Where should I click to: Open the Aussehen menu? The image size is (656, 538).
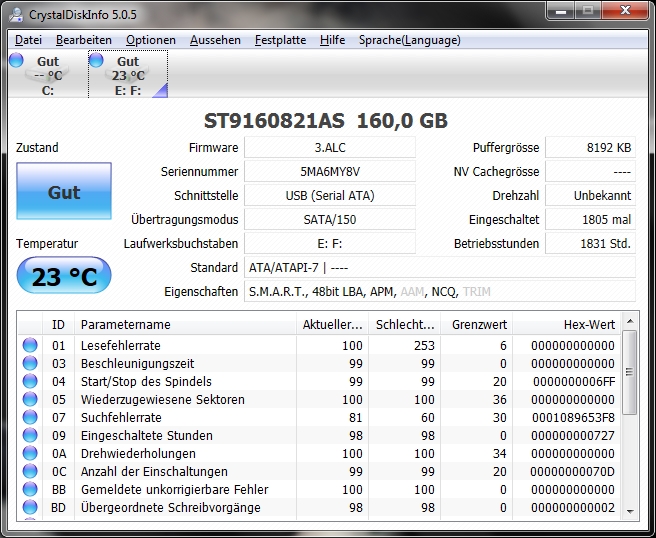pos(215,40)
